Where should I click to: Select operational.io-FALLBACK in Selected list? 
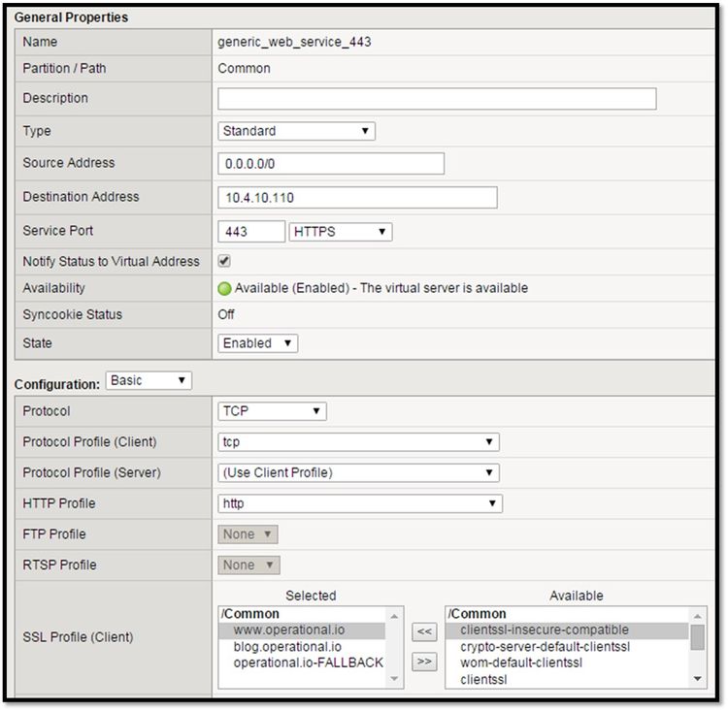[302, 663]
